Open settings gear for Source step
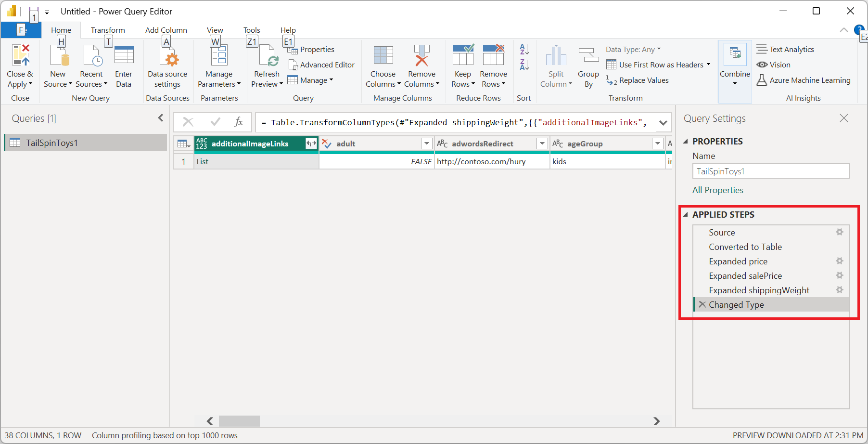 [x=840, y=232]
